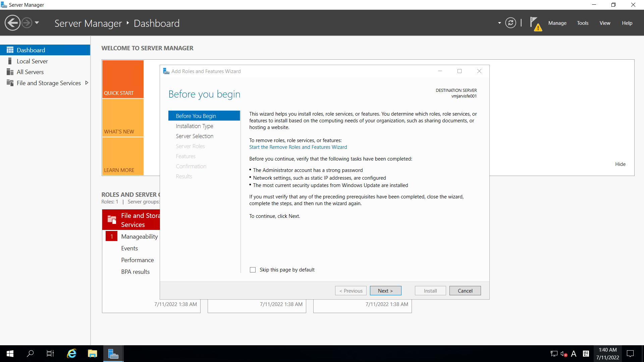Select the orange QUICK START tile
This screenshot has width=644, height=362.
(123, 79)
